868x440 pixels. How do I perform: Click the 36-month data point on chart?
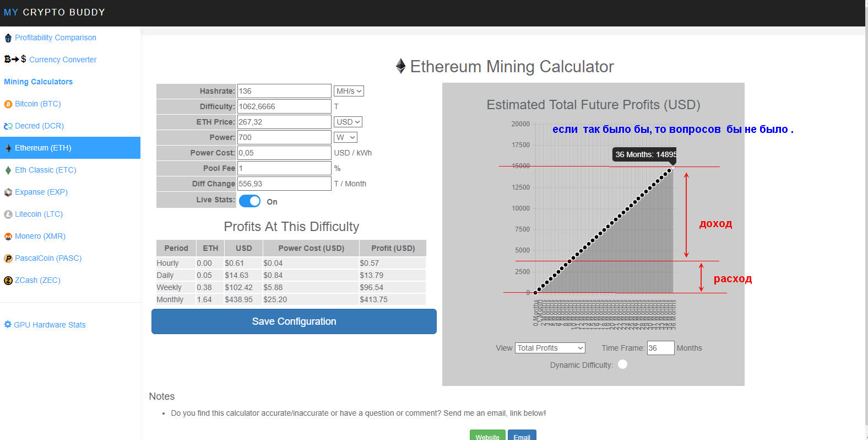pyautogui.click(x=673, y=167)
